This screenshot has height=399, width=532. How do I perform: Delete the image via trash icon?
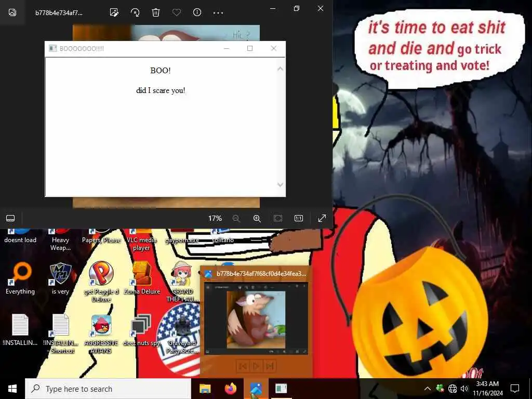156,13
